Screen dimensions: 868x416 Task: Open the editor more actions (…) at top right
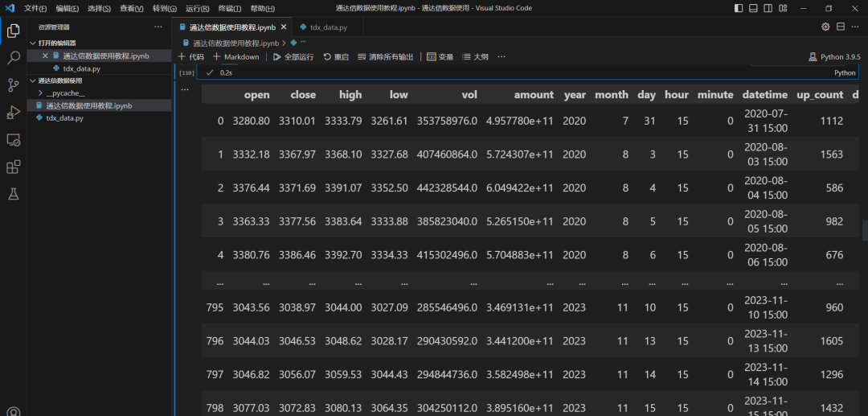point(855,27)
